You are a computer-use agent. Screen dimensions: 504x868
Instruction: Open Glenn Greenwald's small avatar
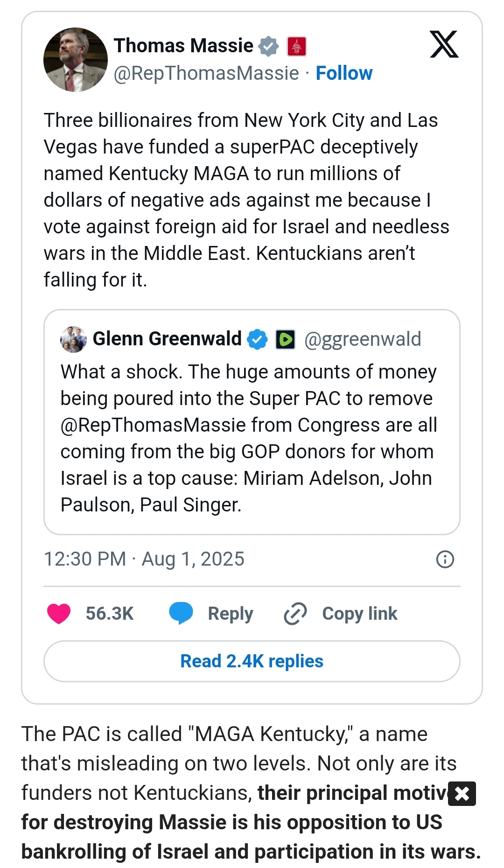[73, 339]
